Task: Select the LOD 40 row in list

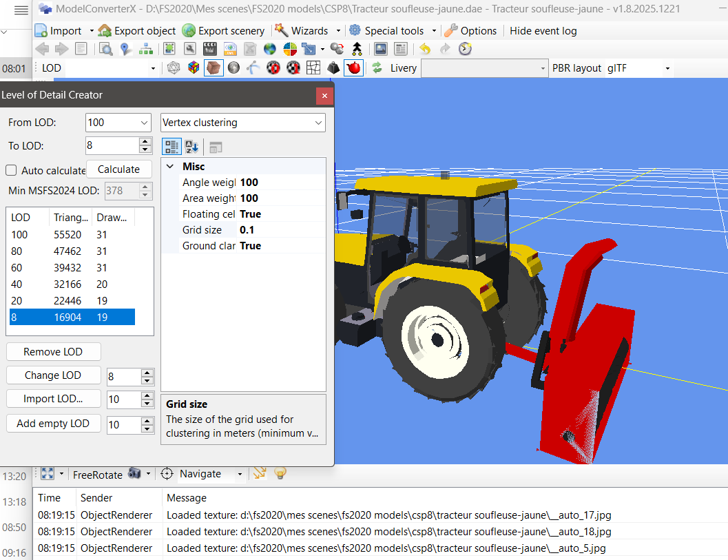Action: (69, 283)
